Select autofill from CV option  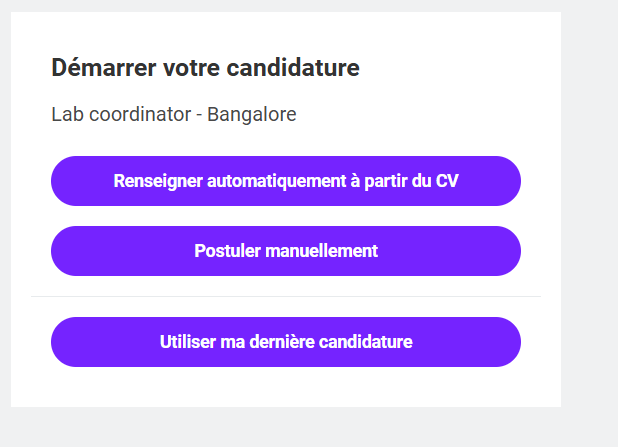pyautogui.click(x=286, y=181)
